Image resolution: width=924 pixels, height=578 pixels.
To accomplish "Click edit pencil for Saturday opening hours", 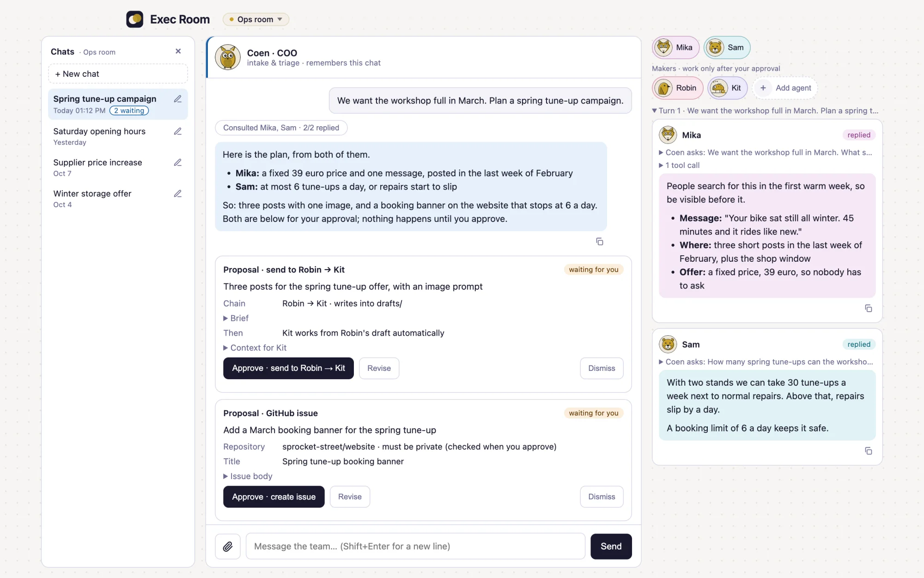I will [x=177, y=131].
